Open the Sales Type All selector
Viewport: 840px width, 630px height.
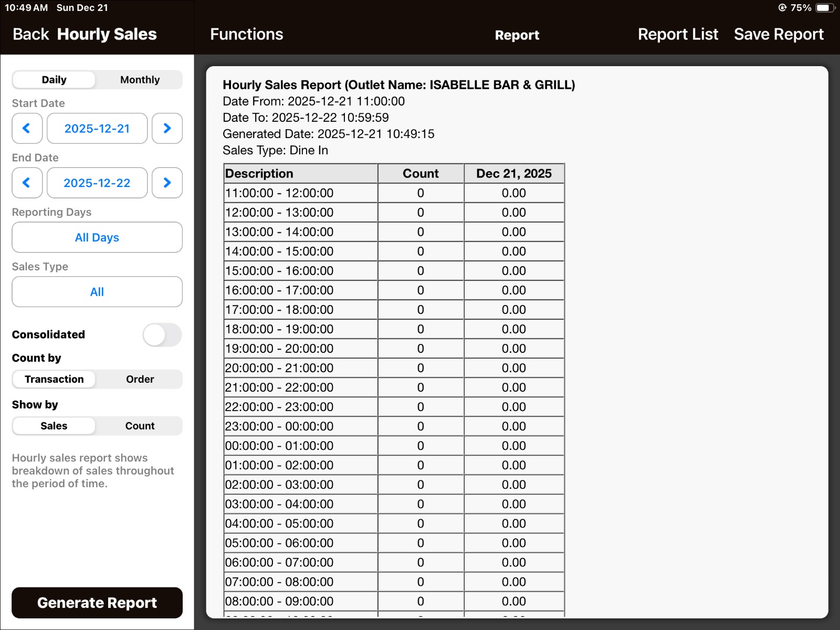pyautogui.click(x=97, y=292)
